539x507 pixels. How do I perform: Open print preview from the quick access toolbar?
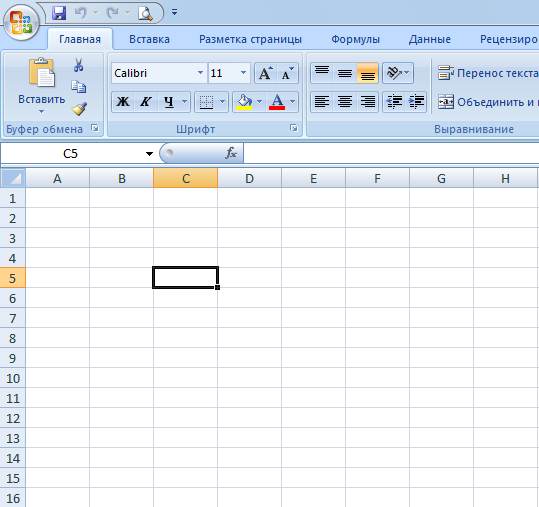[x=145, y=13]
